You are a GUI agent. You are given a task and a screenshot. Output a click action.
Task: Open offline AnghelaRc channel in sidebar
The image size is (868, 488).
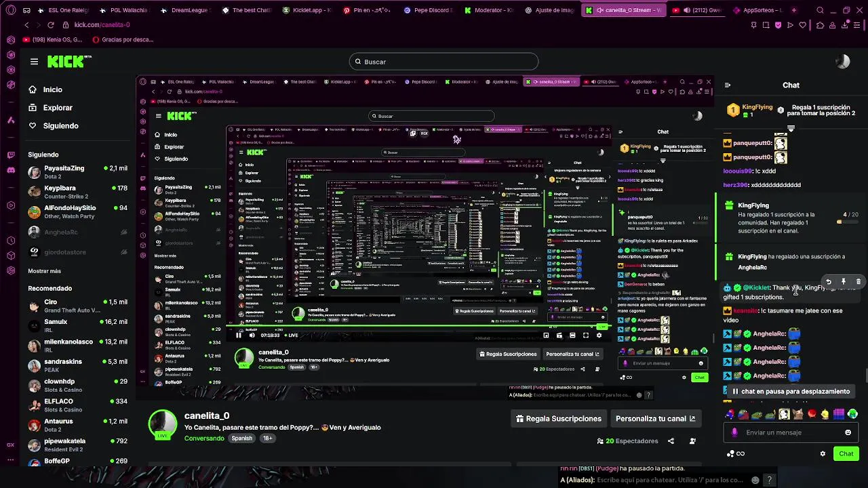77,232
